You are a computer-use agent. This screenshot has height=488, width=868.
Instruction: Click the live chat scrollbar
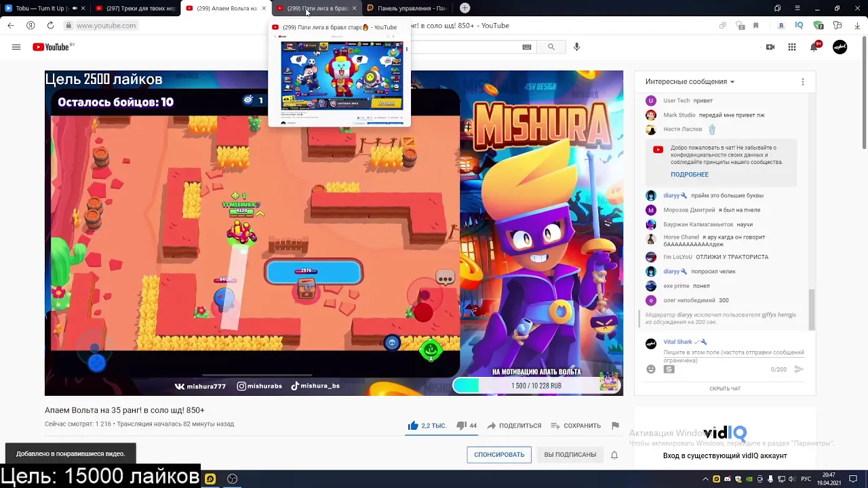click(x=812, y=310)
